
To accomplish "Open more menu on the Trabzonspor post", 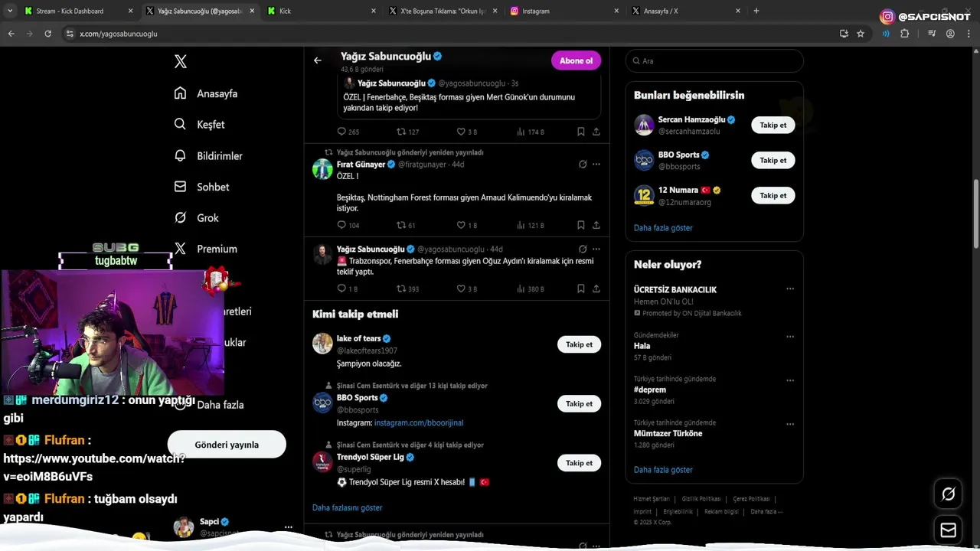I will (x=596, y=249).
